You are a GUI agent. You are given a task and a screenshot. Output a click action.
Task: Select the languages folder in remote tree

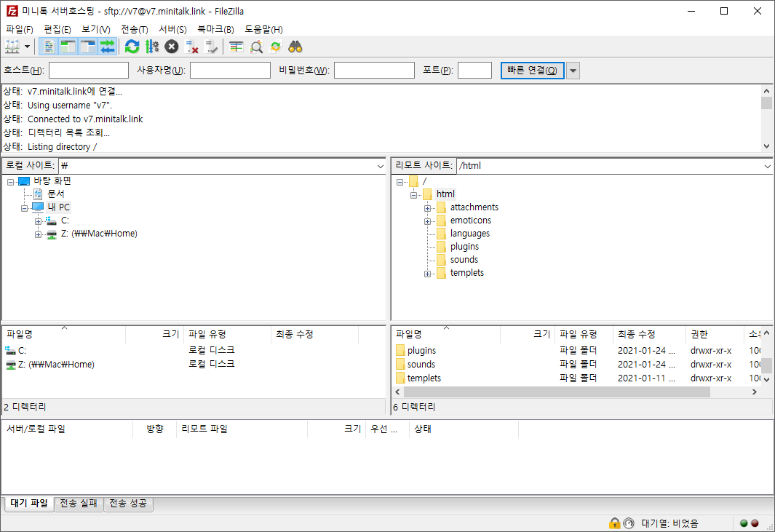470,234
